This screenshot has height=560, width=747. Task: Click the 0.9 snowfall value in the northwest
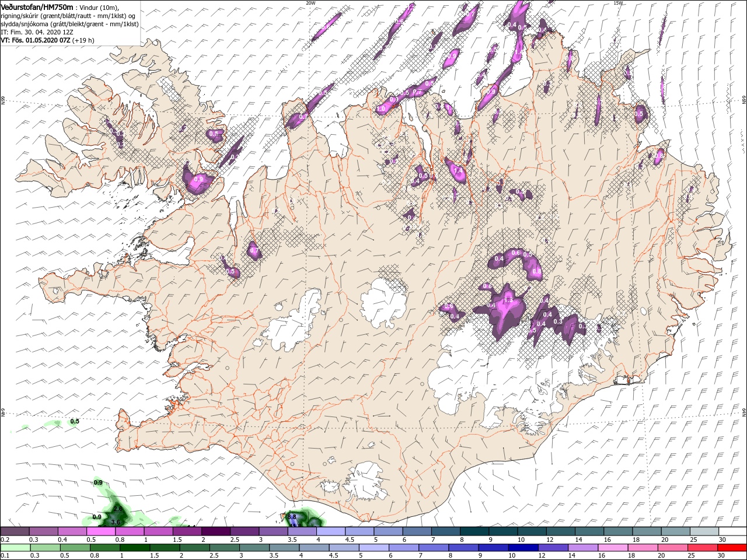tap(199, 179)
